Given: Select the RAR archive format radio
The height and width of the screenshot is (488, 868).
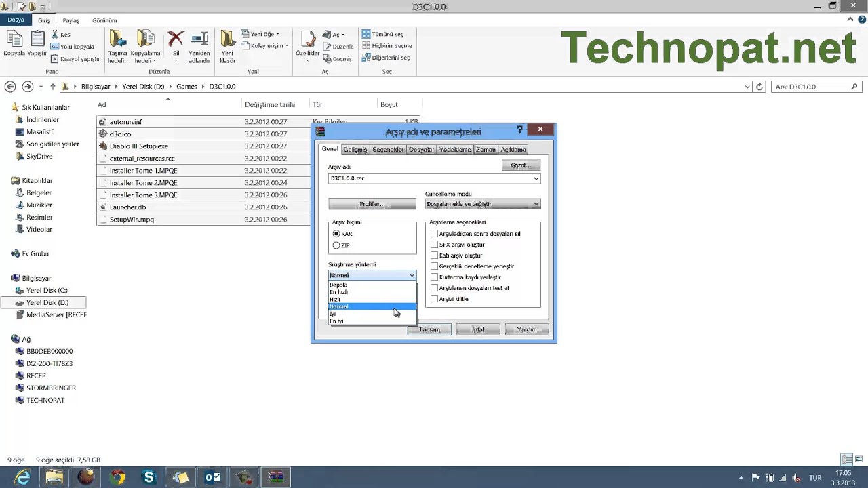Looking at the screenshot, I should (x=336, y=234).
